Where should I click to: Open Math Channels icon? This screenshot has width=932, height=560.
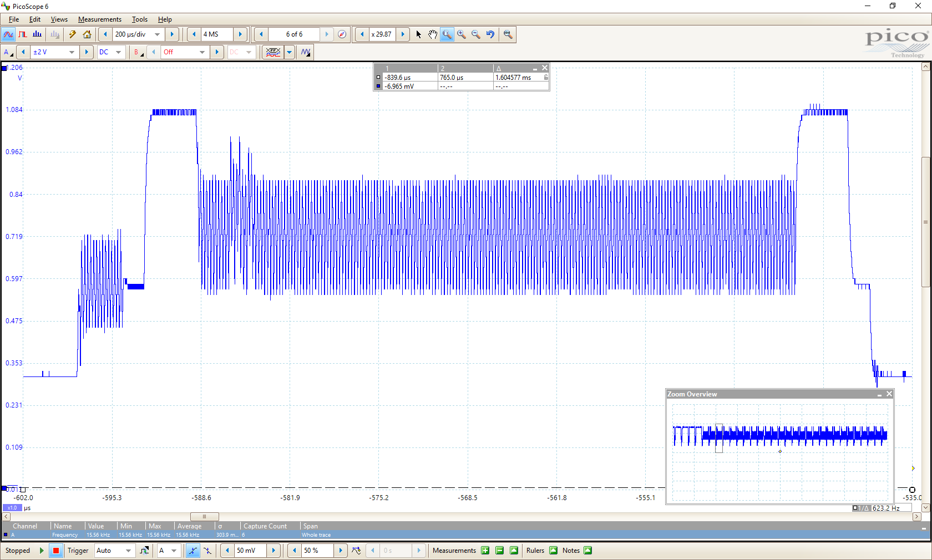(x=273, y=52)
